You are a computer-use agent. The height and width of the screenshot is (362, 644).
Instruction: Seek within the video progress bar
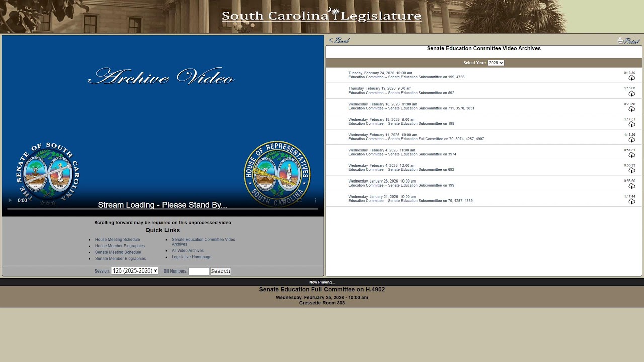click(163, 208)
